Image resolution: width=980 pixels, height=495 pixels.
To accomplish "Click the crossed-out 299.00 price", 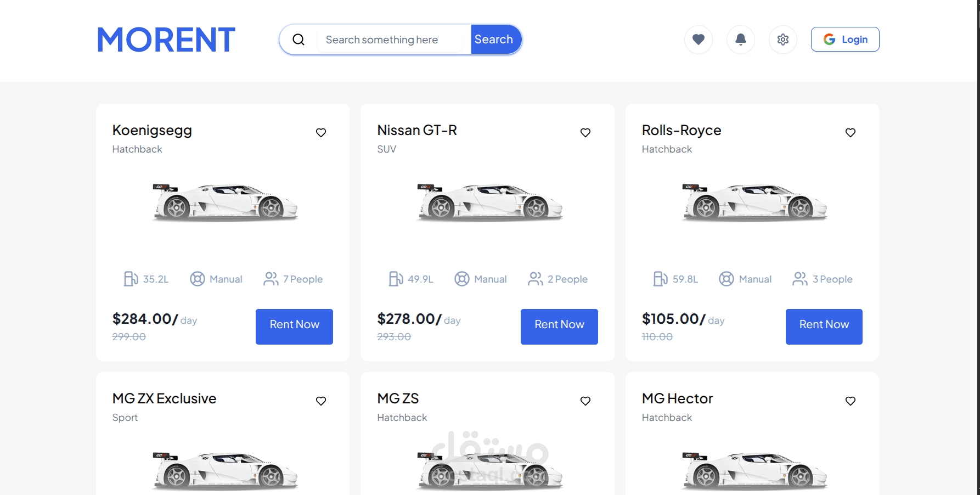I will [x=129, y=337].
